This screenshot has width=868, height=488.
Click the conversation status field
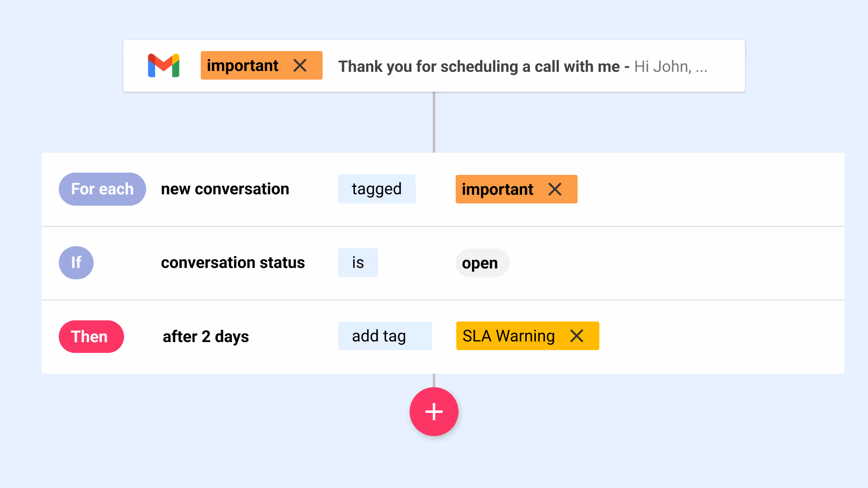[233, 263]
